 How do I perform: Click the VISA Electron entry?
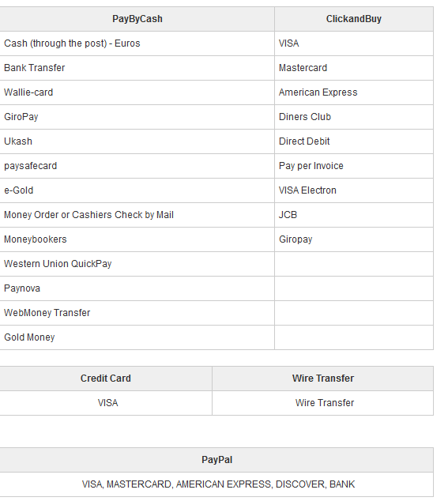pyautogui.click(x=307, y=190)
